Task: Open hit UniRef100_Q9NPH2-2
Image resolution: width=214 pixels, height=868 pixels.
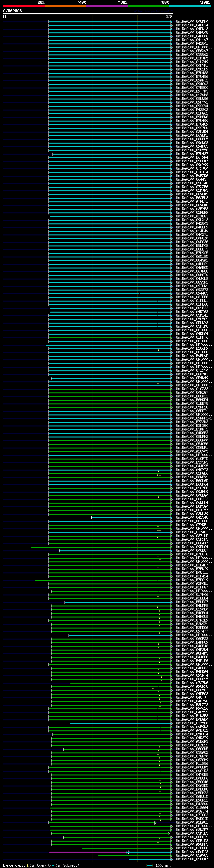Action: click(x=194, y=418)
